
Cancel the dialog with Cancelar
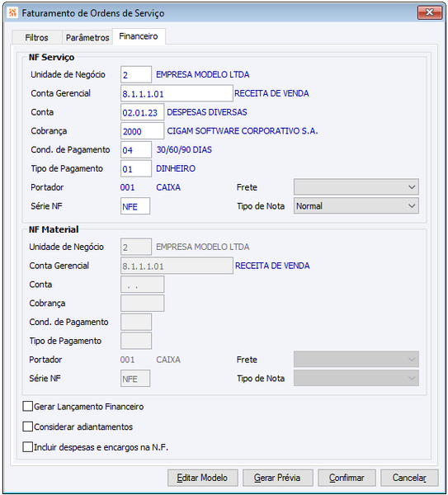(409, 478)
